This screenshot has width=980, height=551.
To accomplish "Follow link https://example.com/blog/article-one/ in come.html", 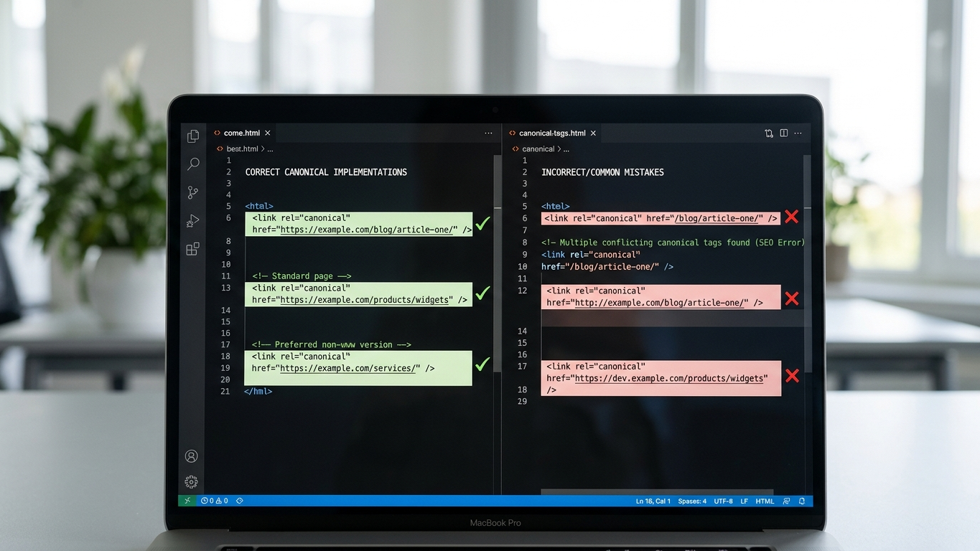I will pos(368,230).
